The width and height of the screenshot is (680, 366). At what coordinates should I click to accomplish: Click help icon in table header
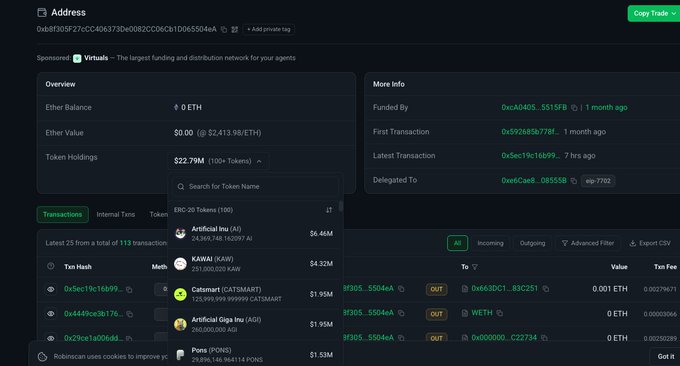[x=51, y=266]
